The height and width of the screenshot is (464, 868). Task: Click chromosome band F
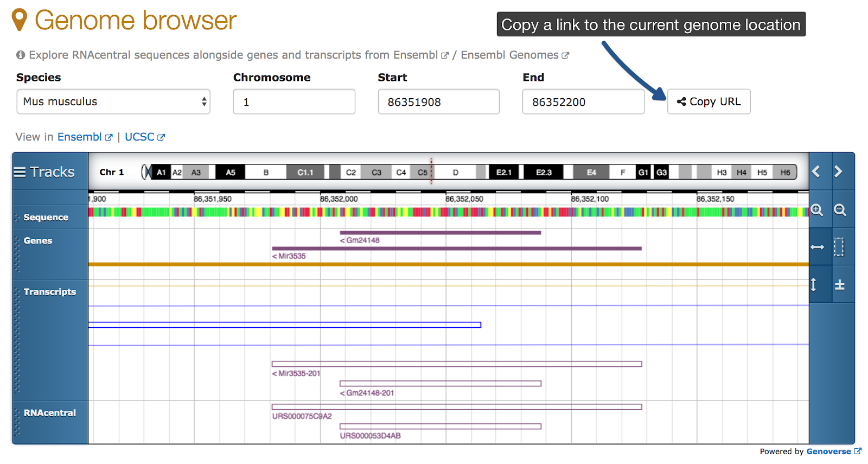point(623,173)
